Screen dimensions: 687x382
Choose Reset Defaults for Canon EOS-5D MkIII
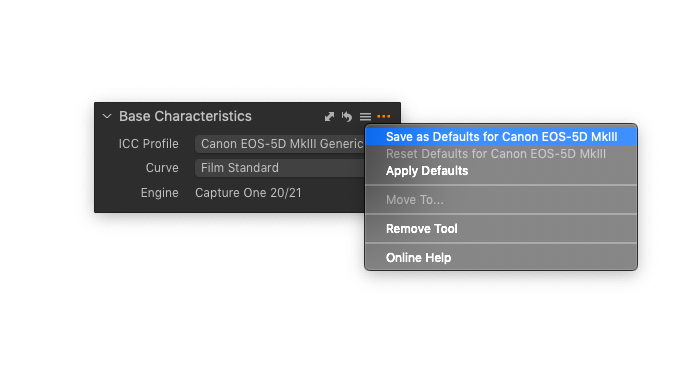pyautogui.click(x=501, y=154)
